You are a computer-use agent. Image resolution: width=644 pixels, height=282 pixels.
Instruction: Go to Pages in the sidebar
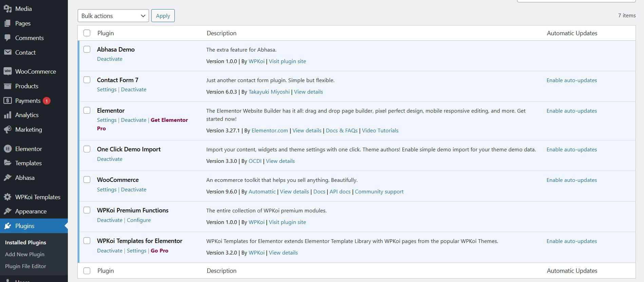click(x=23, y=23)
